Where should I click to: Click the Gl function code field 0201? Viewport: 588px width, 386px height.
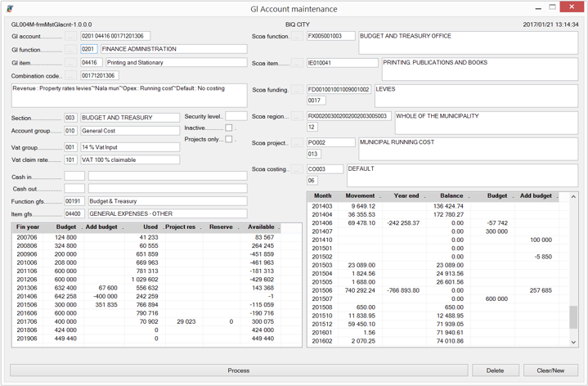pyautogui.click(x=89, y=49)
